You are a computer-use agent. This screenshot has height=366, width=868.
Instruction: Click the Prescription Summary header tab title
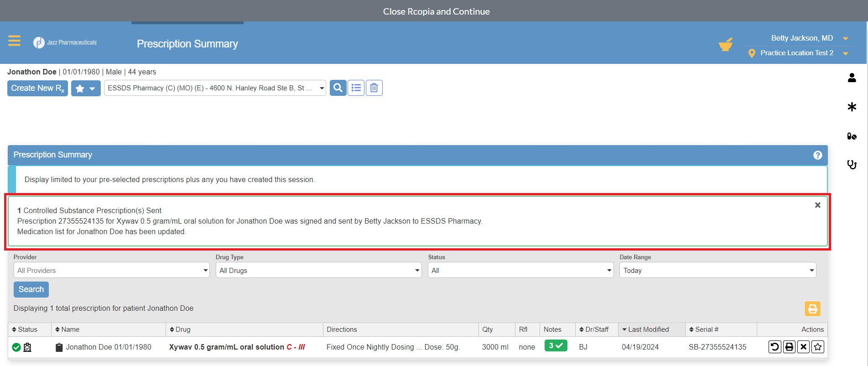(187, 44)
